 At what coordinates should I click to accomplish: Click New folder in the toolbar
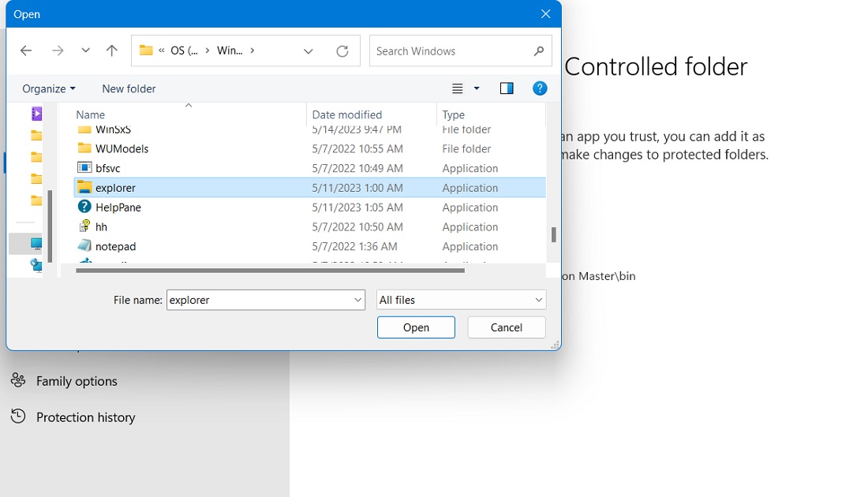(x=129, y=88)
